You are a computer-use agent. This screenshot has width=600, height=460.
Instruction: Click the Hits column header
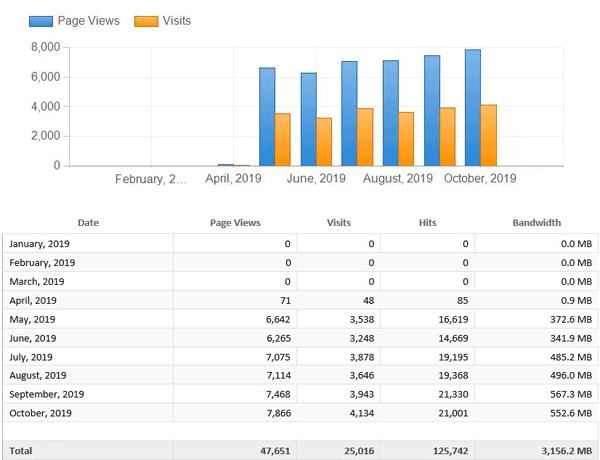(427, 223)
